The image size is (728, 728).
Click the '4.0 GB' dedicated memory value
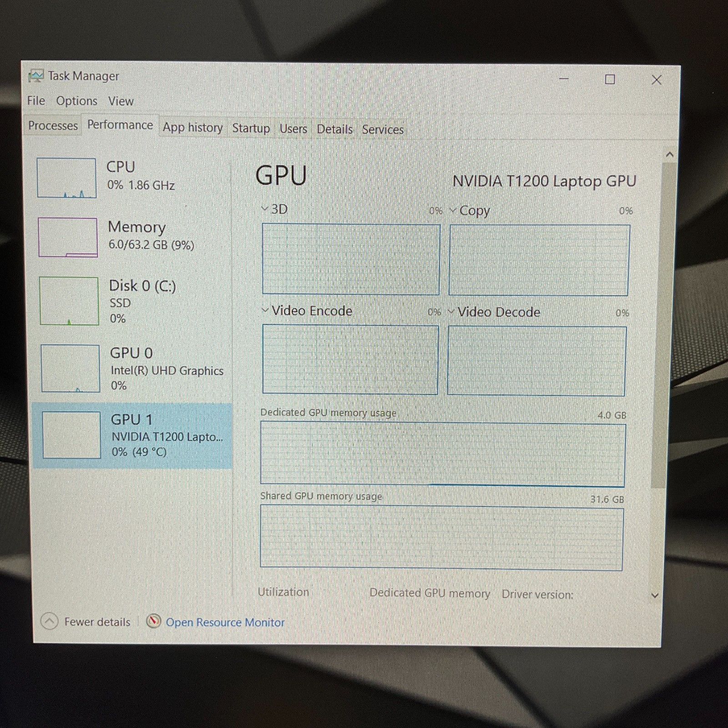612,415
